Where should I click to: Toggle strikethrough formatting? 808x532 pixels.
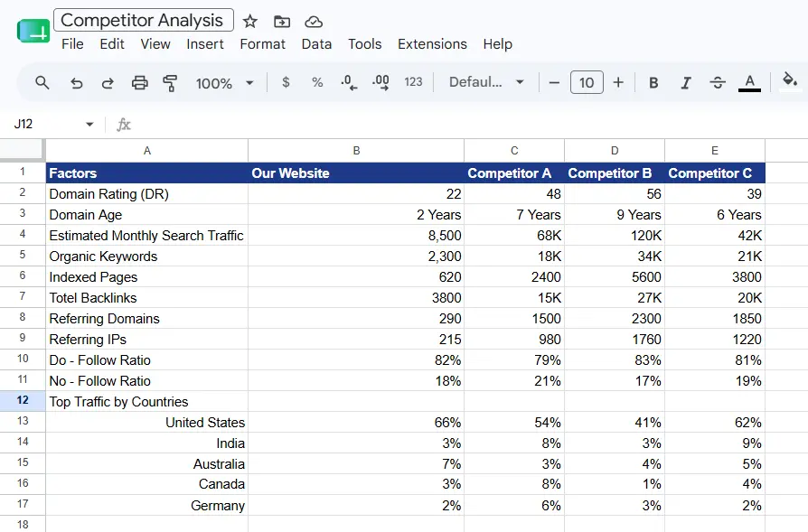[x=718, y=82]
